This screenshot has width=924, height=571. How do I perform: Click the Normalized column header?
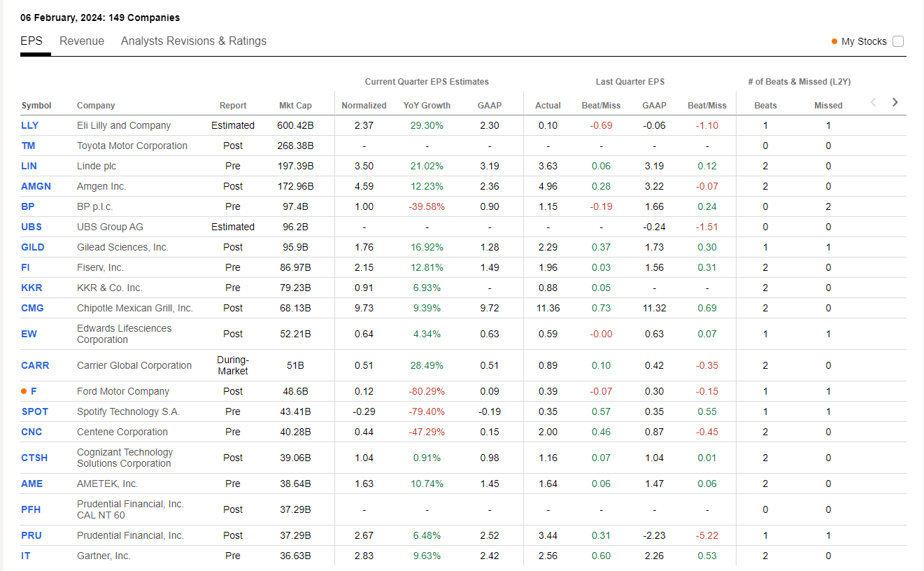pos(364,106)
